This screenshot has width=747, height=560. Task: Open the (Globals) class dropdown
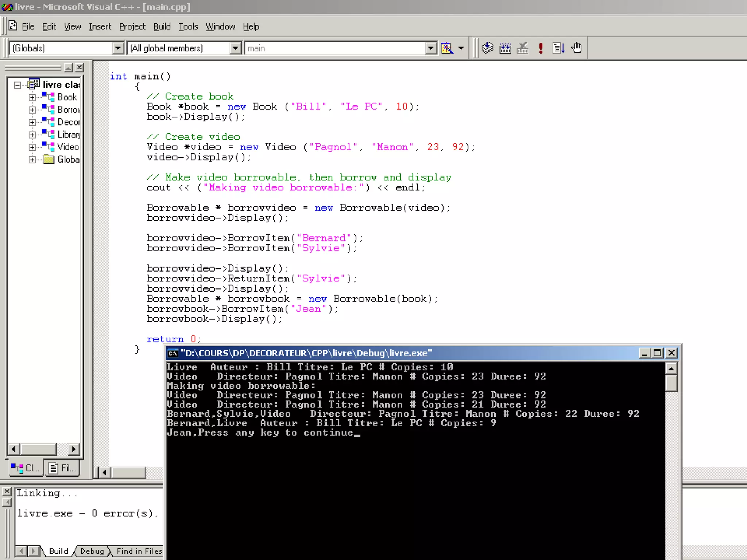tap(117, 48)
